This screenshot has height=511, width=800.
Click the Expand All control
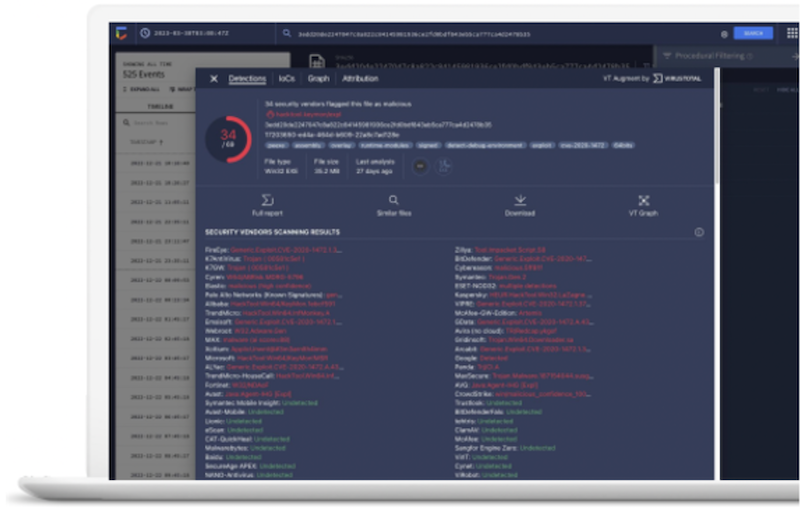click(x=141, y=89)
